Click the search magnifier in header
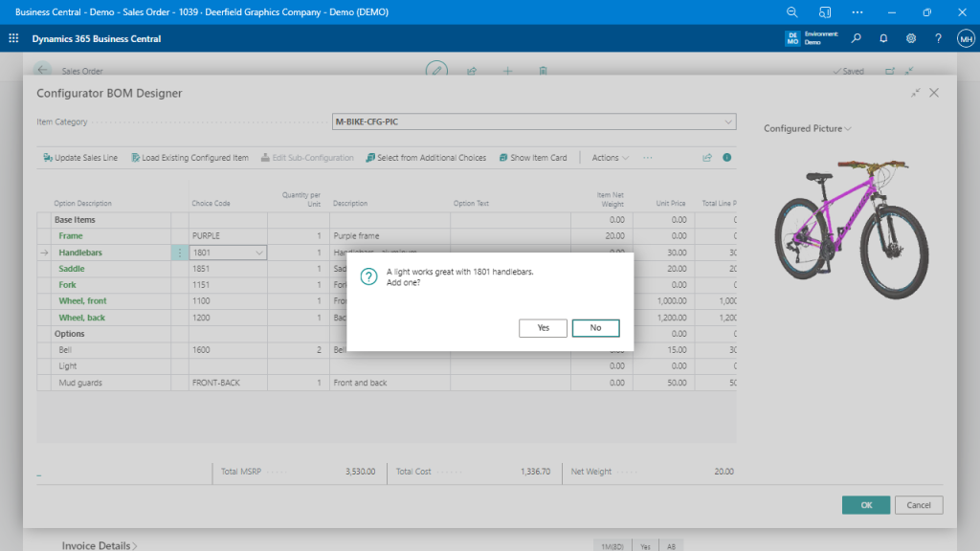Viewport: 980px width, 551px height. coord(856,38)
